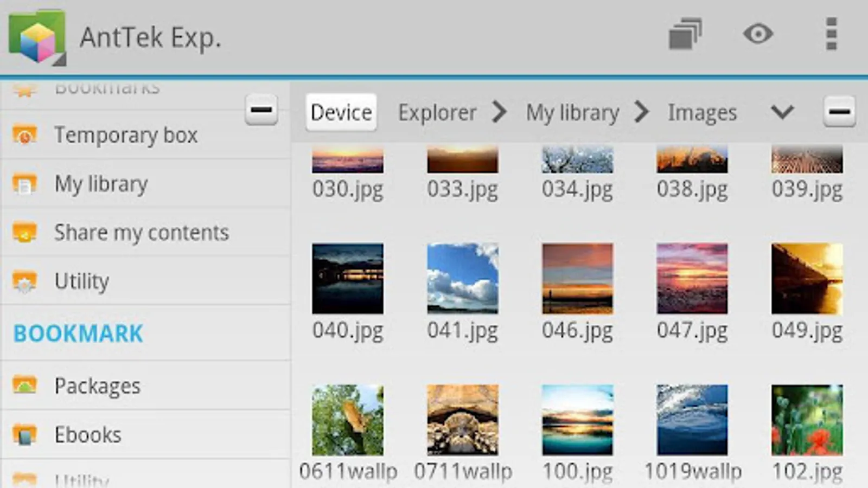This screenshot has width=868, height=488.
Task: Open the three-dot overflow menu
Action: click(x=831, y=34)
